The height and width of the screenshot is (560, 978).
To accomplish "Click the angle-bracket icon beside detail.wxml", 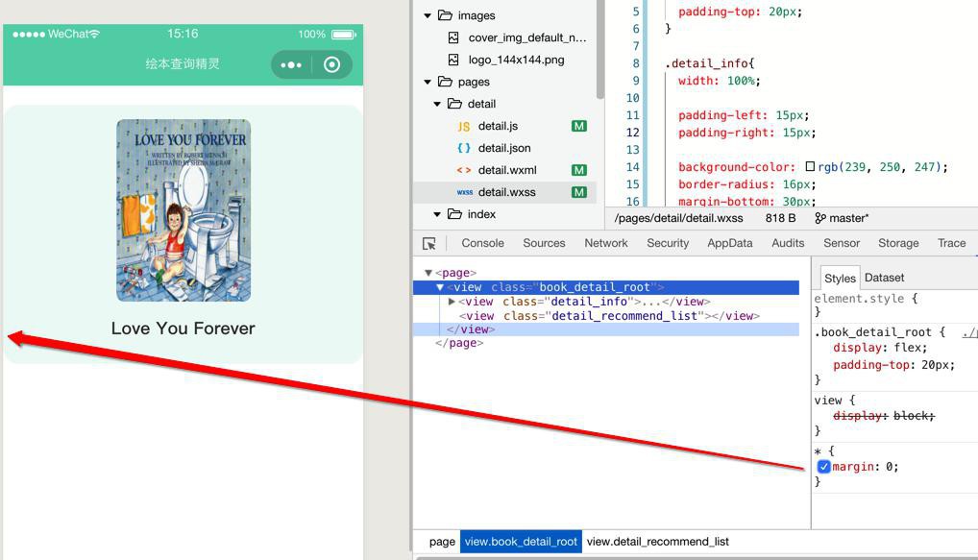I will click(x=463, y=170).
